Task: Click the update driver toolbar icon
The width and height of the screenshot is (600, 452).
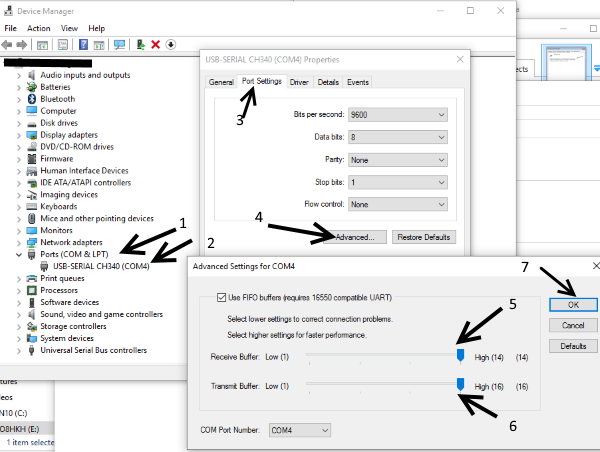Action: (140, 45)
